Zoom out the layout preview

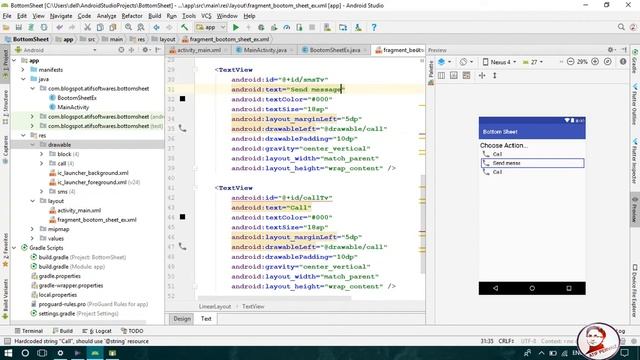coord(571,62)
